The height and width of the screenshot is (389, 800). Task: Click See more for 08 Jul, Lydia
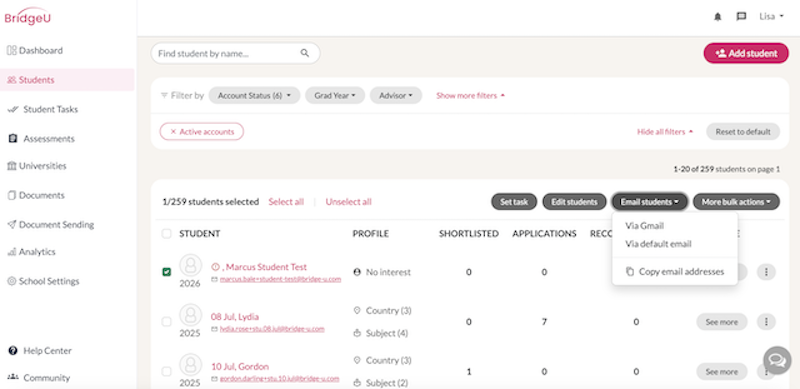[721, 322]
